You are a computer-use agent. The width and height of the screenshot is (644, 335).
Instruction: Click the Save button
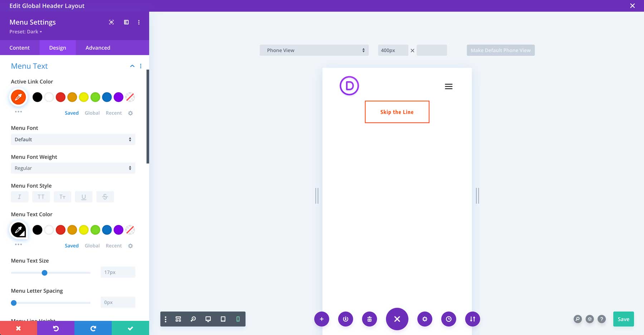coord(623,319)
